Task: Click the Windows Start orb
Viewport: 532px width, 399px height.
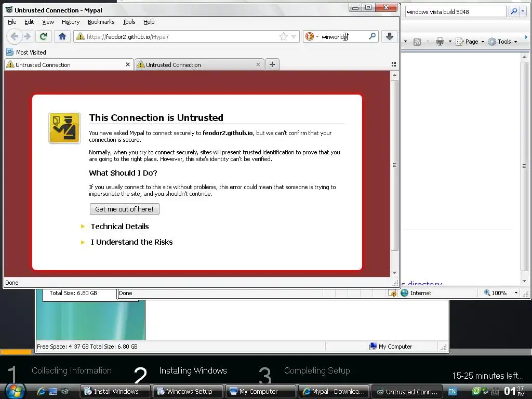Action: click(x=15, y=391)
